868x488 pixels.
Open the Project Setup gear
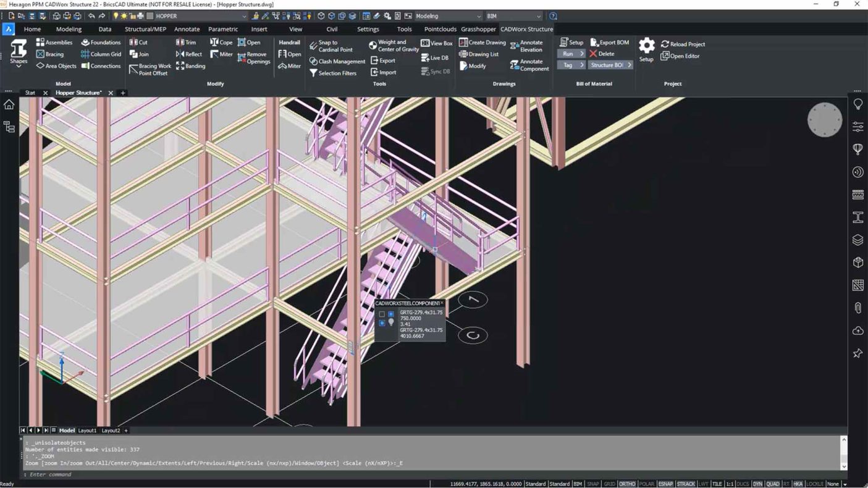(x=646, y=49)
